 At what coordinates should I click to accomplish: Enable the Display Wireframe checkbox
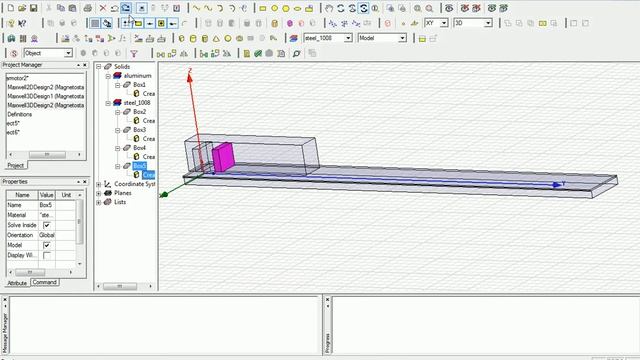pos(47,256)
